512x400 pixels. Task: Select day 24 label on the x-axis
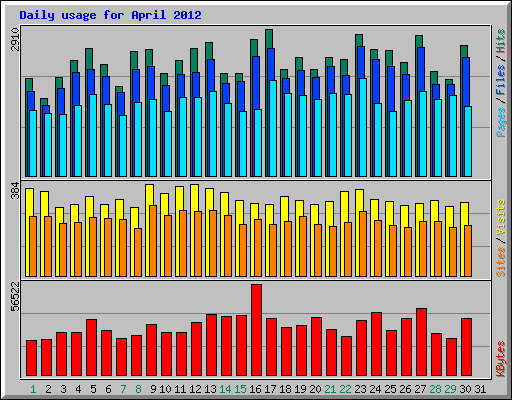[375, 389]
